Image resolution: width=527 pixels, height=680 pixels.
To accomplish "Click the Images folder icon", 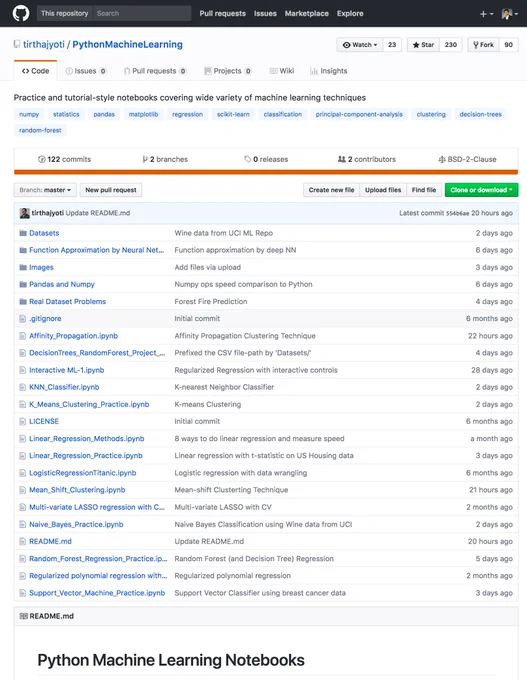I will [23, 268].
